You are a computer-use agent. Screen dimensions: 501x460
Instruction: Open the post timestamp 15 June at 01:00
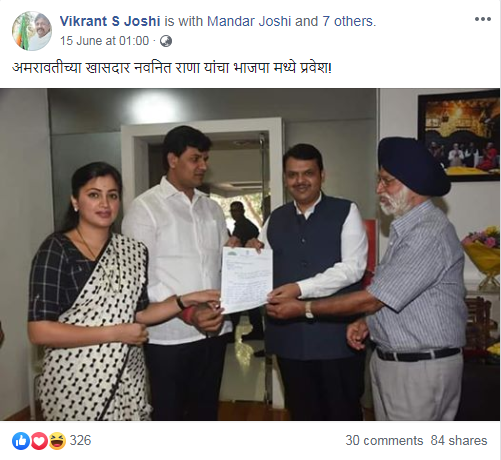click(x=104, y=41)
